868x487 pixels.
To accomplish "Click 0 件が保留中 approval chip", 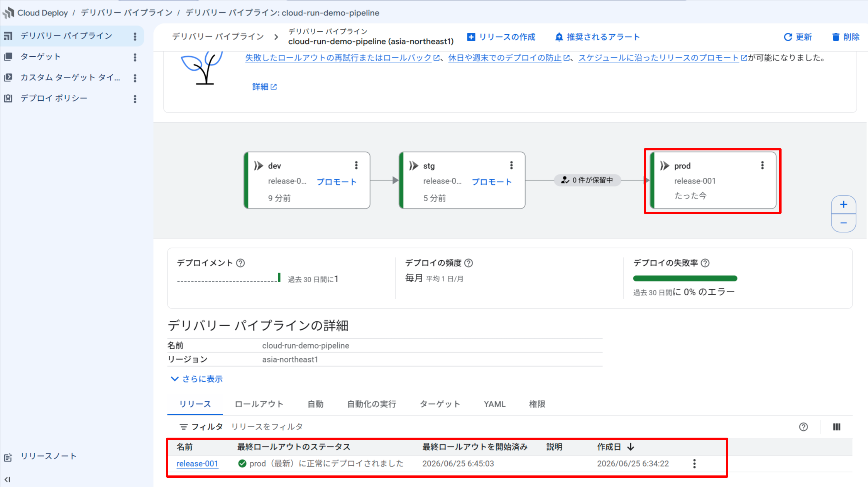I will (587, 180).
